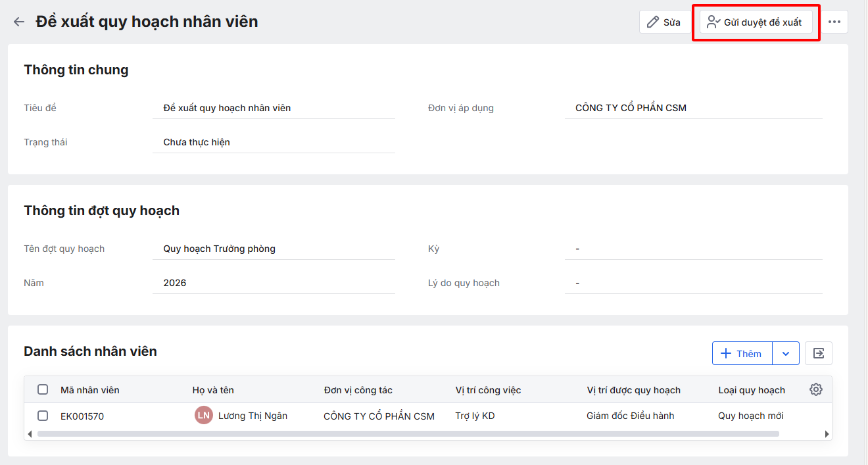Open employee name Lương Thị Ngân
The width and height of the screenshot is (868, 465).
point(253,416)
